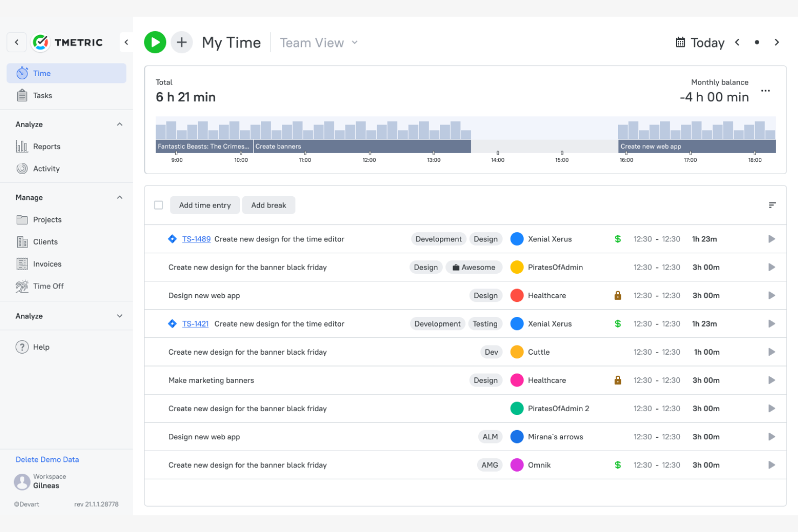Open the Invoices page
798x532 pixels.
tap(47, 264)
